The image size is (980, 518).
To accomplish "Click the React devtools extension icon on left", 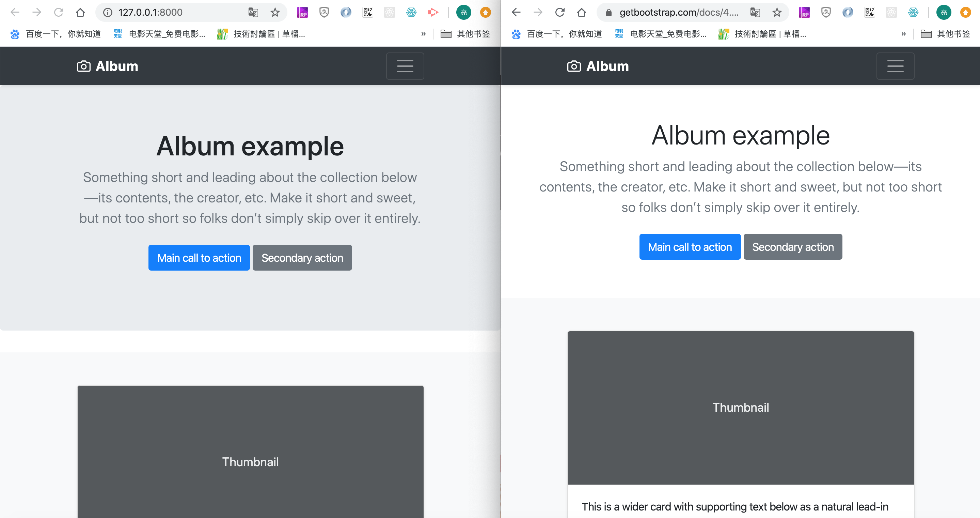I will coord(389,13).
